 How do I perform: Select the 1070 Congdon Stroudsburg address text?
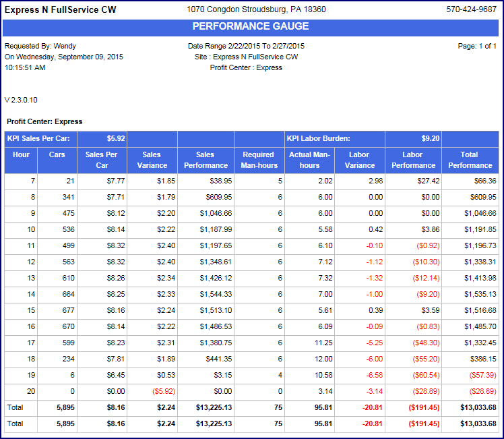pyautogui.click(x=256, y=10)
